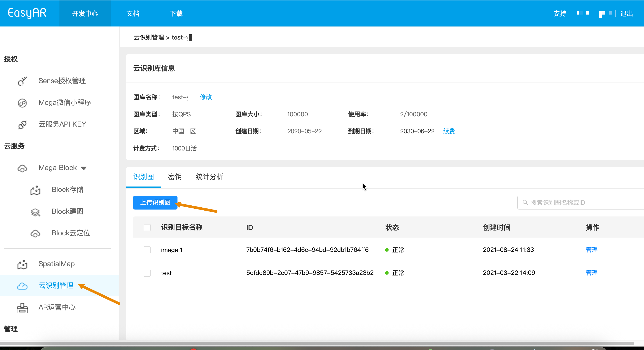The image size is (644, 350).
Task: Click the Block建图 layers icon
Action: [x=35, y=212]
